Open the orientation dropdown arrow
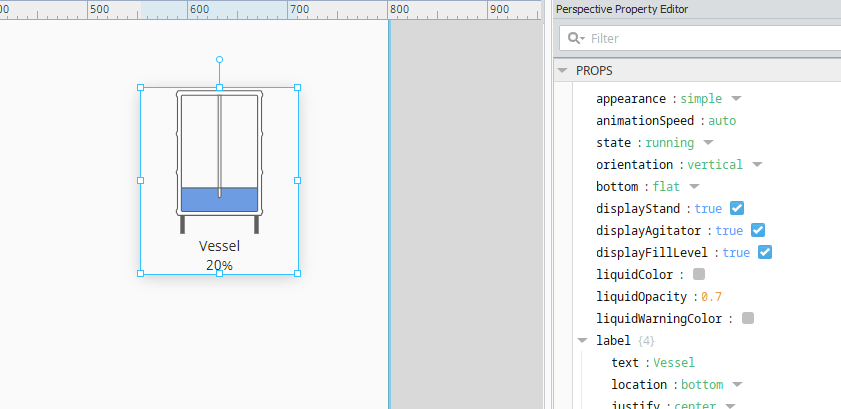 pos(757,165)
